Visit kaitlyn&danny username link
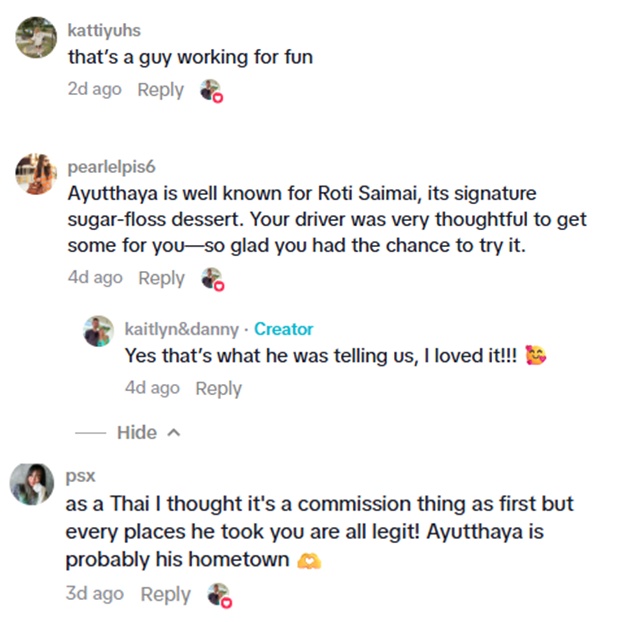The image size is (619, 622). tap(181, 329)
